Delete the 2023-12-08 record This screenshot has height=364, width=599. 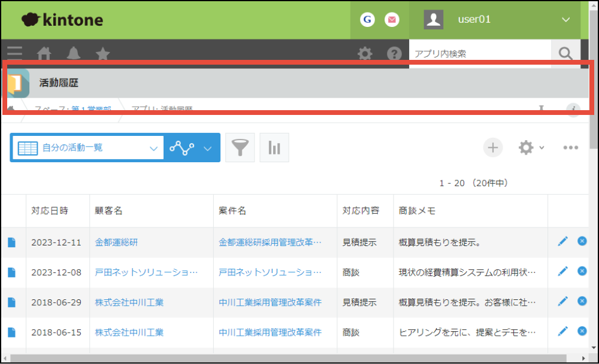582,271
